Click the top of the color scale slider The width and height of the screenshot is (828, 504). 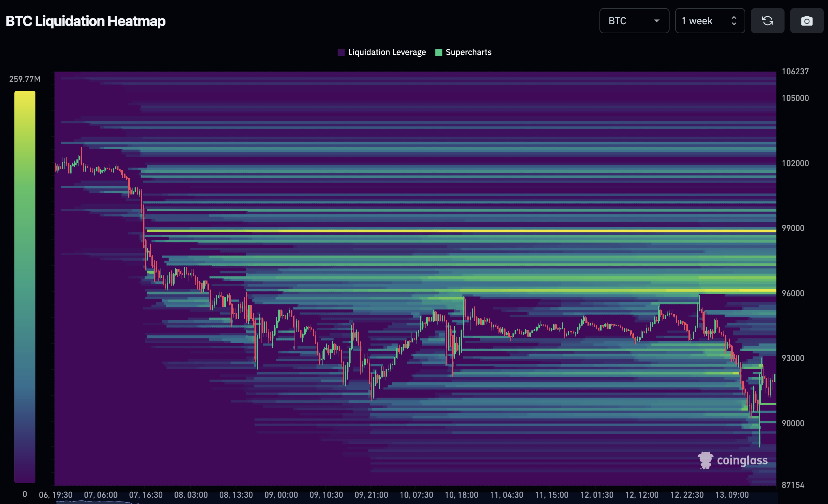click(25, 93)
